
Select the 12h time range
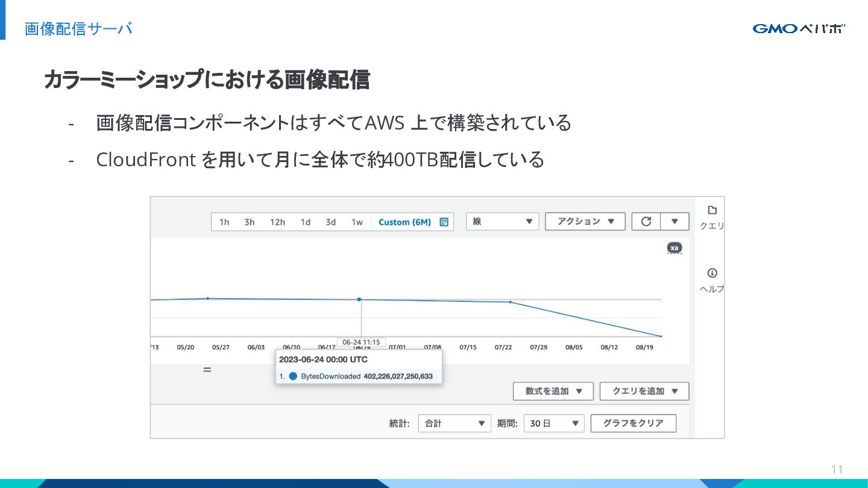(x=277, y=222)
